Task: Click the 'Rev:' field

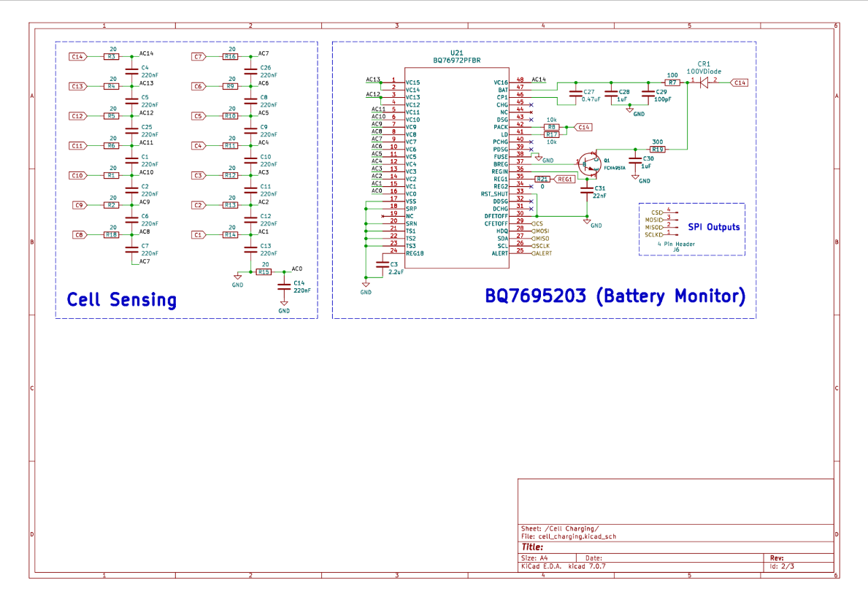Action: [x=777, y=558]
